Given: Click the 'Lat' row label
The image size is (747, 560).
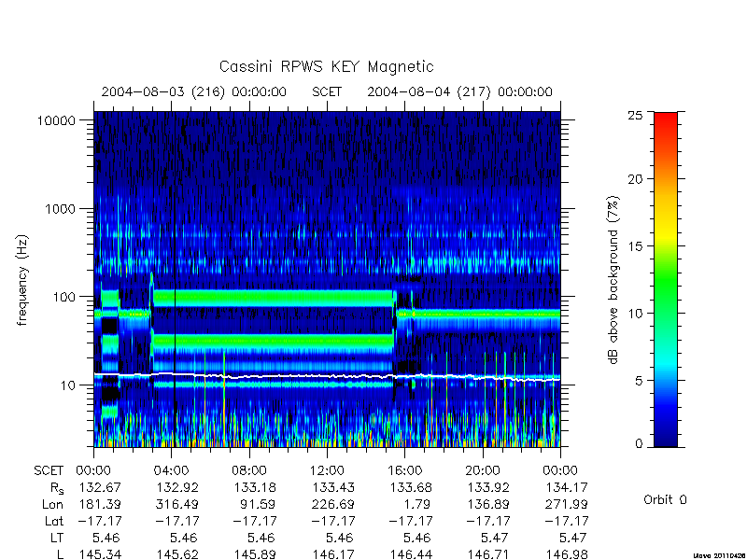Looking at the screenshot, I should (x=54, y=522).
